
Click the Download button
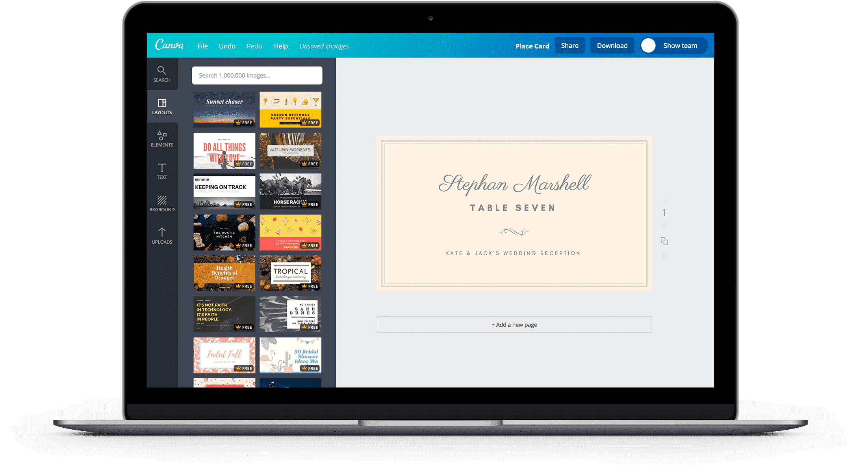[610, 46]
